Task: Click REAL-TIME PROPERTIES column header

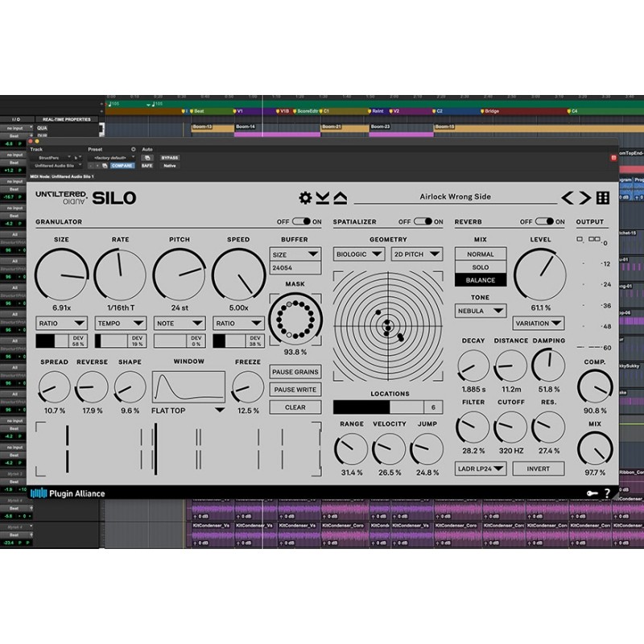Action: pos(67,119)
